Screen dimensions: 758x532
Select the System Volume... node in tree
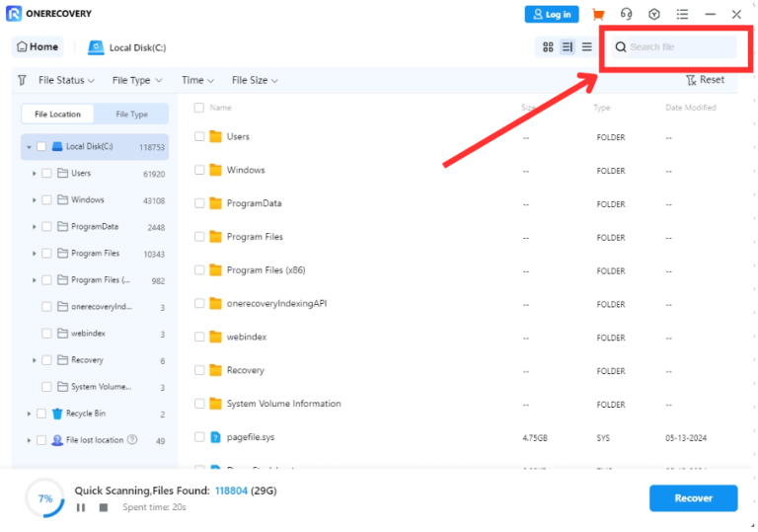[x=101, y=387]
